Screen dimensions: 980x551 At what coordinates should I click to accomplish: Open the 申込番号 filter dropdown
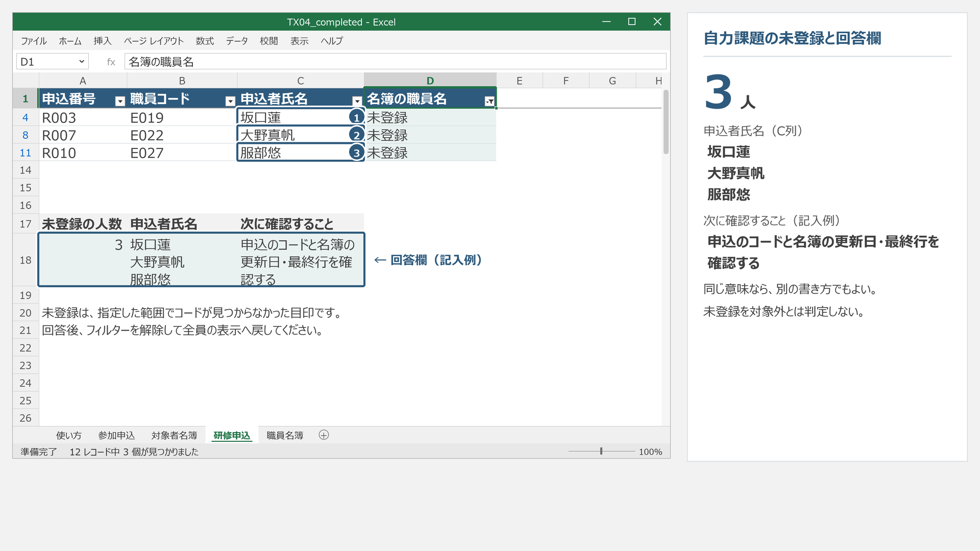120,101
